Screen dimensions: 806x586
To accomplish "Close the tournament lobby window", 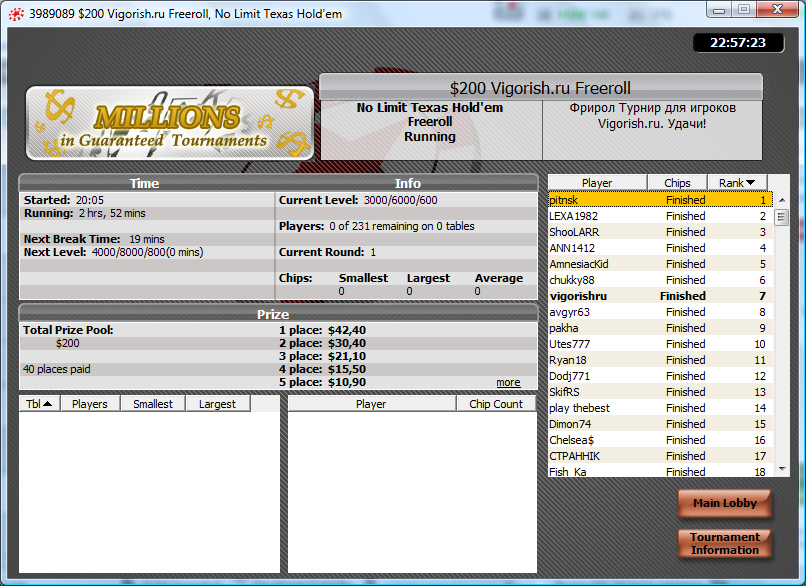I will (x=778, y=10).
